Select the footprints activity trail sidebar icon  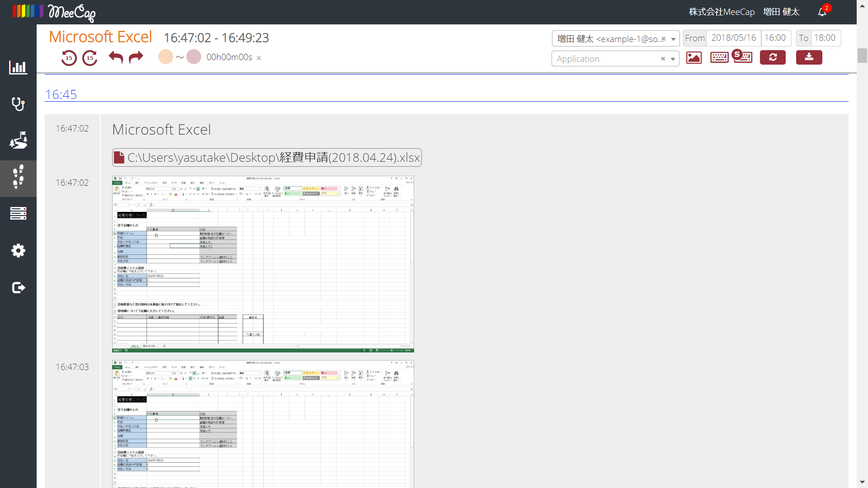tap(18, 177)
